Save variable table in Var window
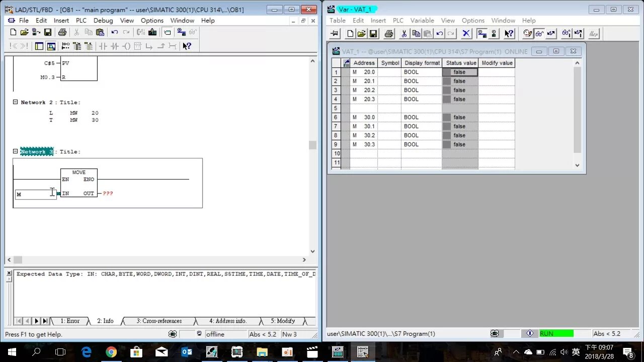The height and width of the screenshot is (362, 644). pyautogui.click(x=373, y=34)
